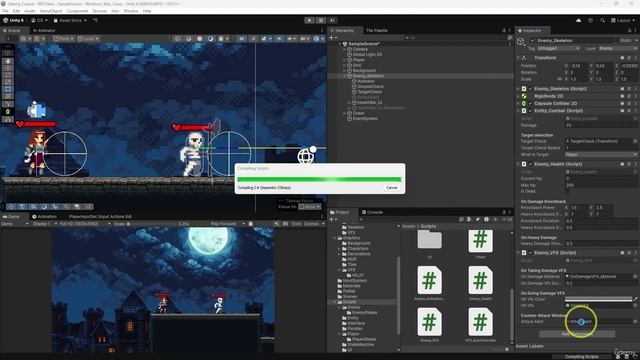
Task: Select the View hand tool in scene overlay
Action: (8, 61)
